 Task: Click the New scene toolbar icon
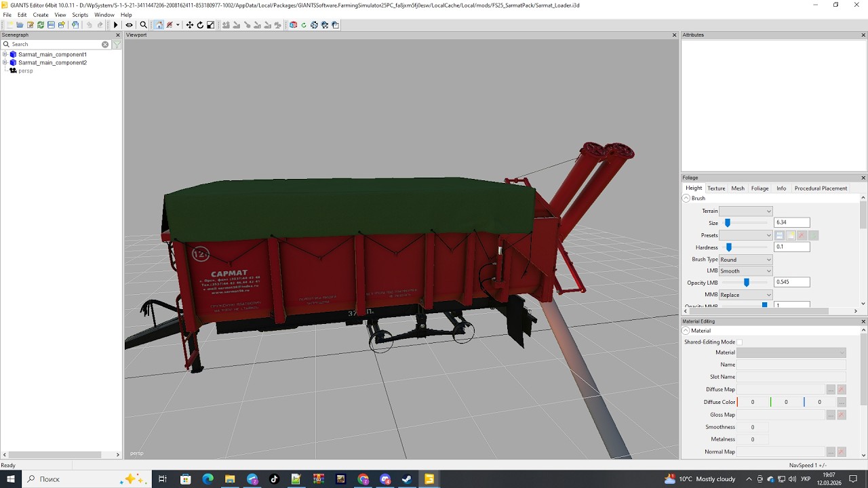[x=9, y=25]
